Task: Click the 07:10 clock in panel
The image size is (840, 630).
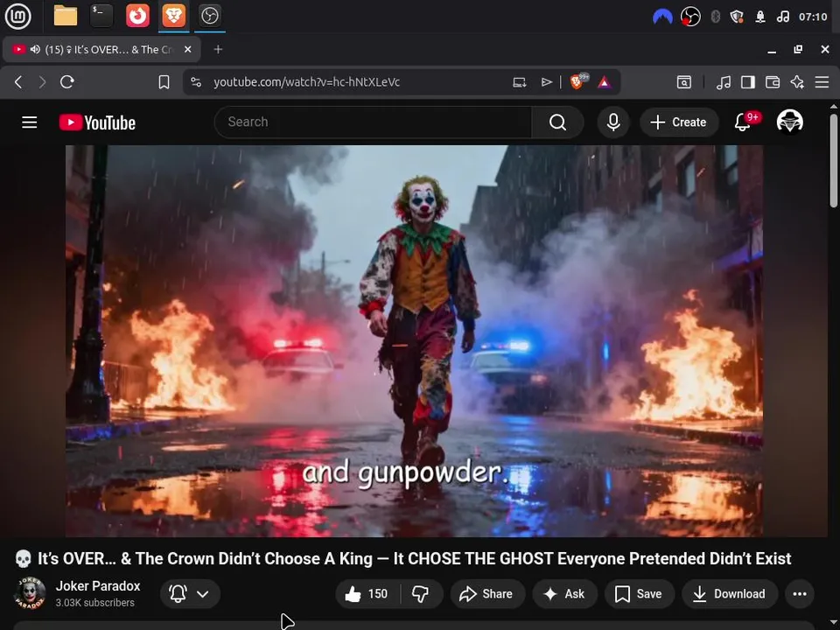Action: pyautogui.click(x=813, y=17)
